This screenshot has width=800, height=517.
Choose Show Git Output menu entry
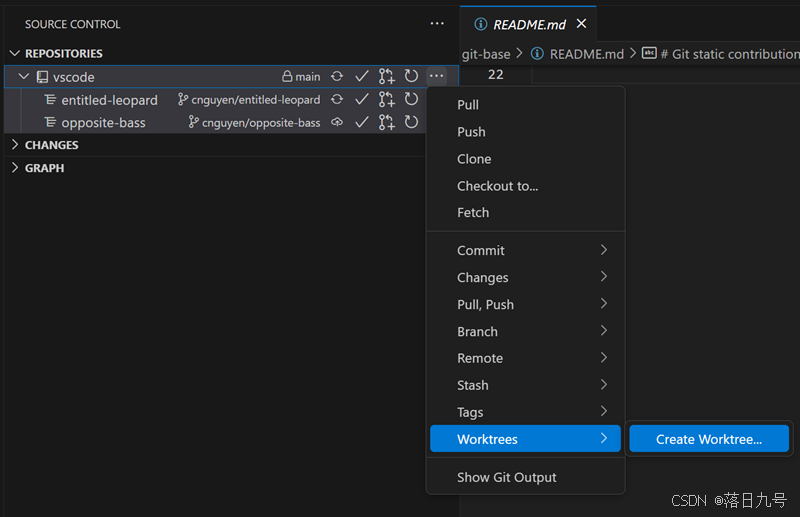click(x=526, y=477)
